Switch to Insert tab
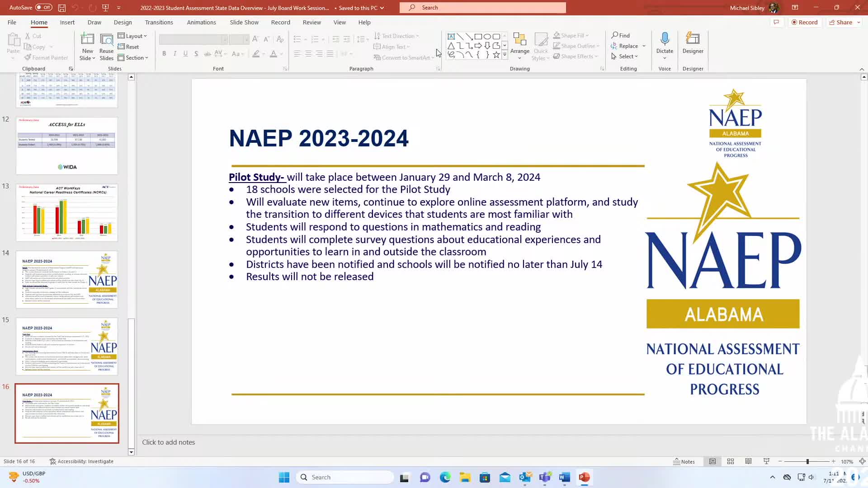868x488 pixels. (67, 22)
